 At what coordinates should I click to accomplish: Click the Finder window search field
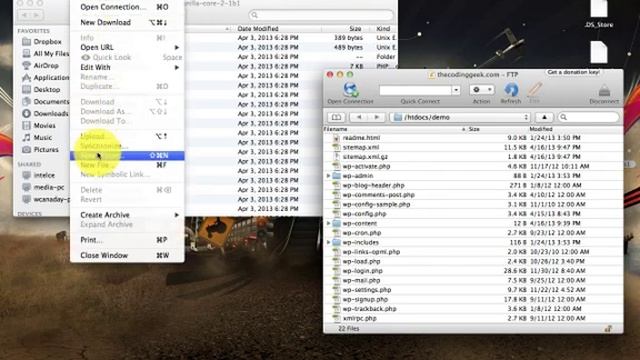point(321,15)
